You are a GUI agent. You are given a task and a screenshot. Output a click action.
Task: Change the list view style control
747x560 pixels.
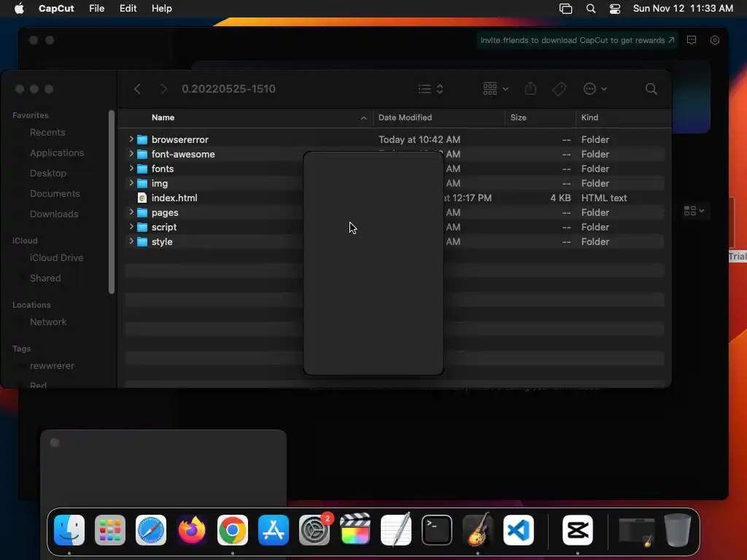pyautogui.click(x=430, y=89)
